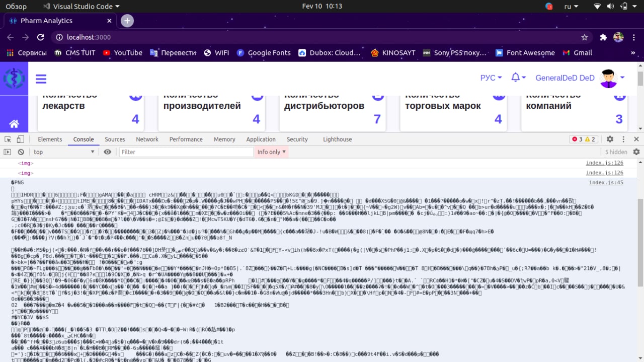Image resolution: width=644 pixels, height=362 pixels.
Task: Open the Обзор activities overview
Action: coord(16,7)
